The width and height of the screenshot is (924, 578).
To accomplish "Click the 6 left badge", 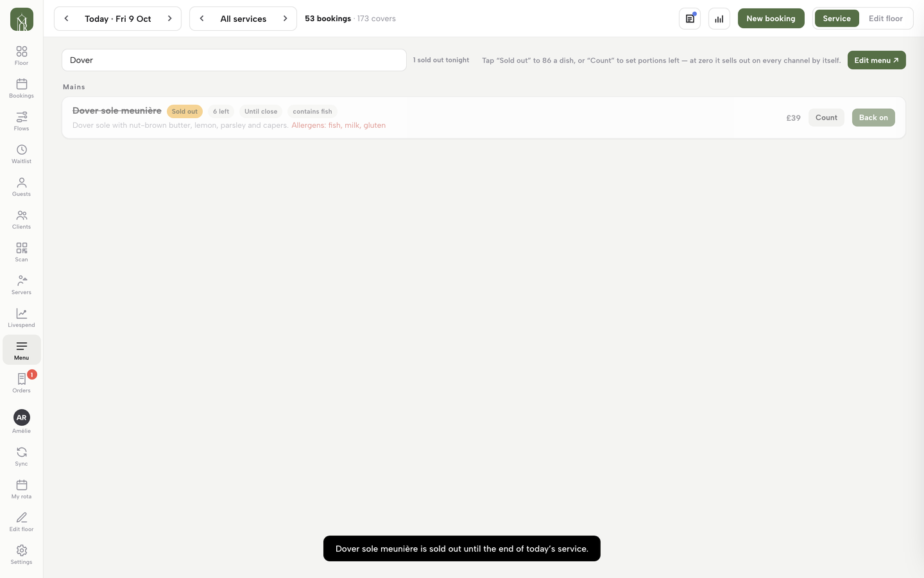I will [221, 112].
